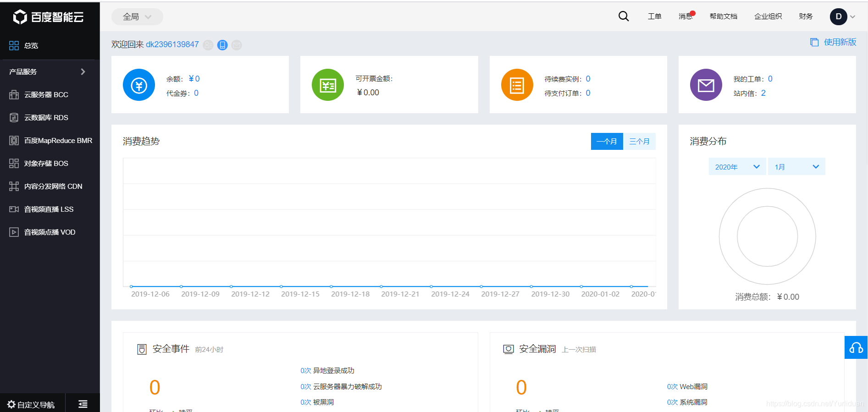Click username link dk2396139847
Viewport: 868px width, 412px height.
point(172,44)
